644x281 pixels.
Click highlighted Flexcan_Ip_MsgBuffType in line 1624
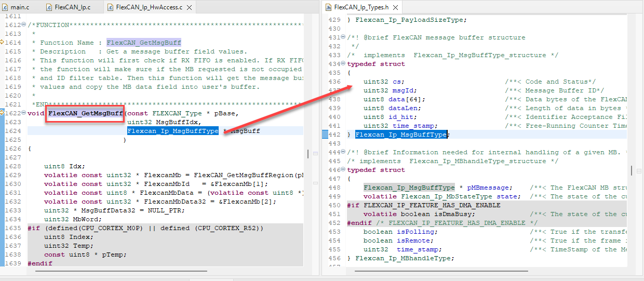(x=173, y=131)
